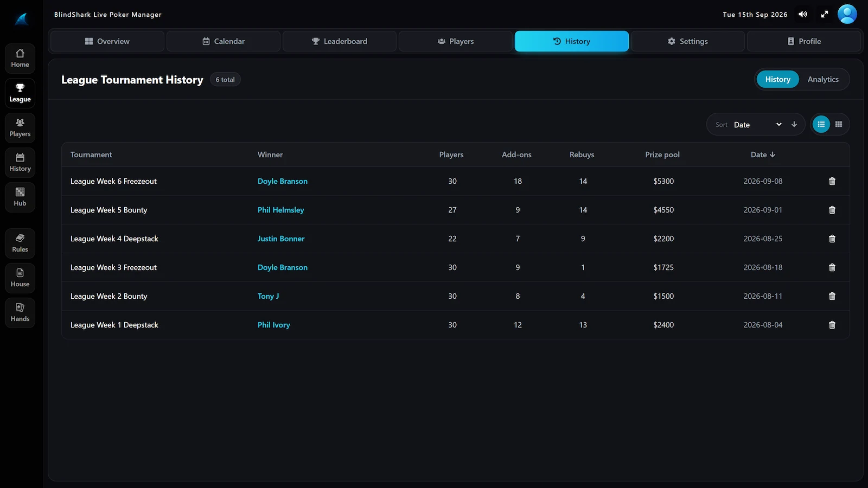Go to the Settings tab

[x=688, y=41]
